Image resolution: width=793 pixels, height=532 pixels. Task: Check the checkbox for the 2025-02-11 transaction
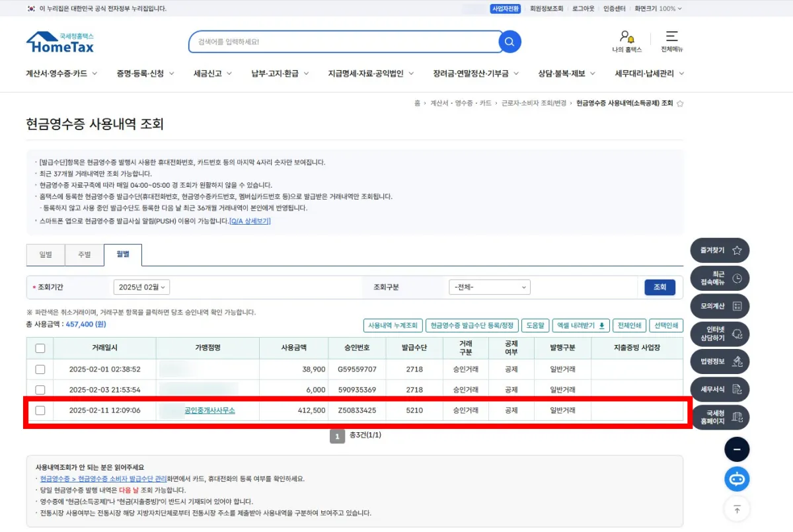[40, 410]
